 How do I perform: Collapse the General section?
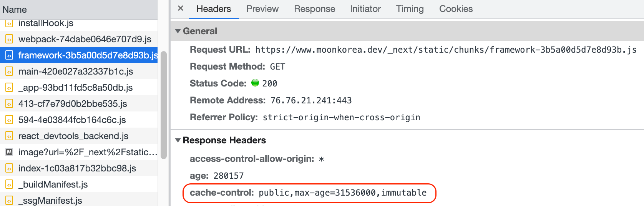178,31
